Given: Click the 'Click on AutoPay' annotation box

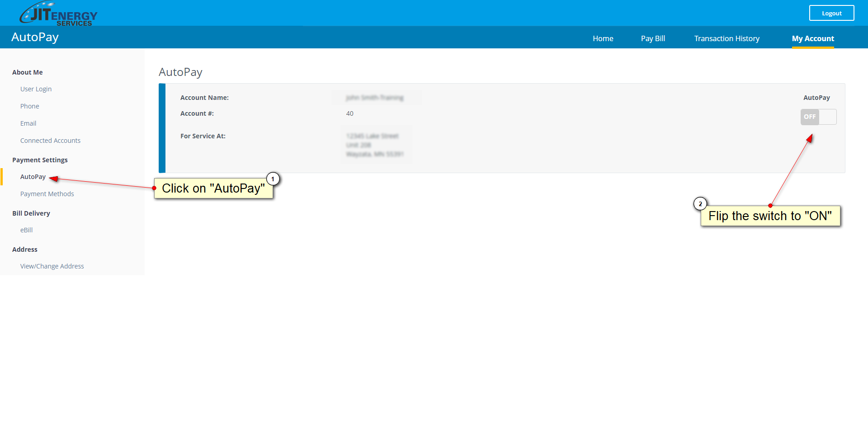Looking at the screenshot, I should click(213, 188).
